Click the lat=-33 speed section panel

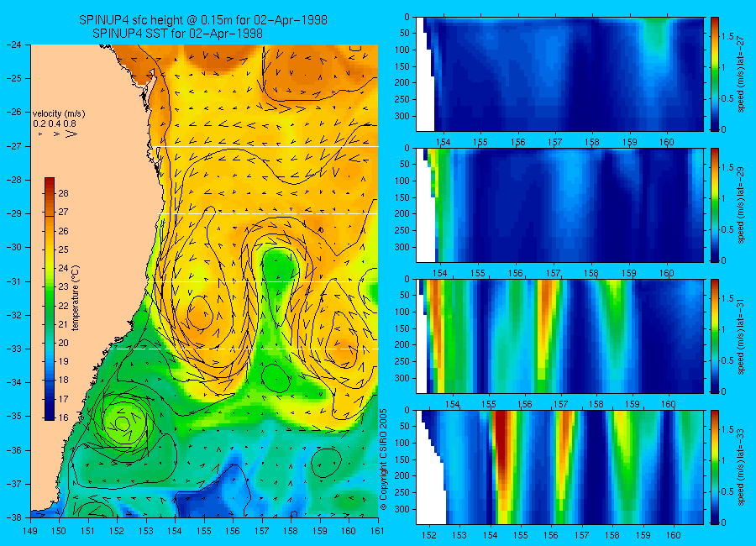(559, 467)
